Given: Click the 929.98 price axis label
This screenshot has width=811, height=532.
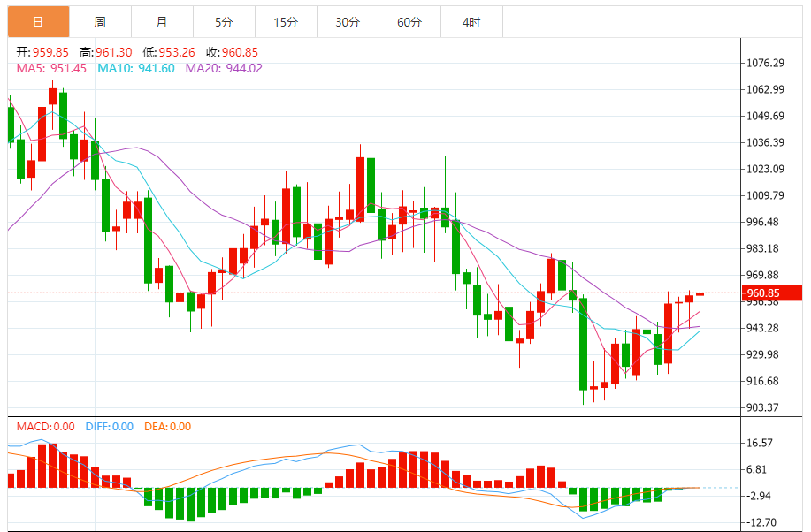Looking at the screenshot, I should pyautogui.click(x=762, y=354).
